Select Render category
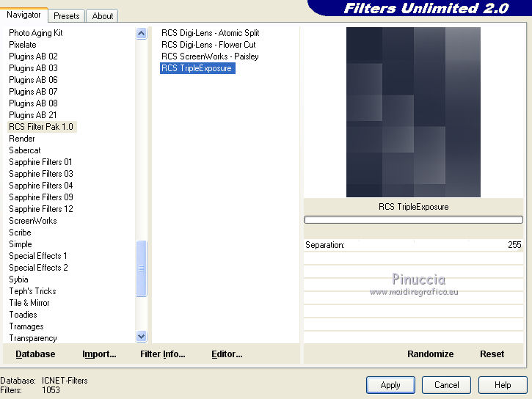Screen dimensions: 532x399 point(22,139)
